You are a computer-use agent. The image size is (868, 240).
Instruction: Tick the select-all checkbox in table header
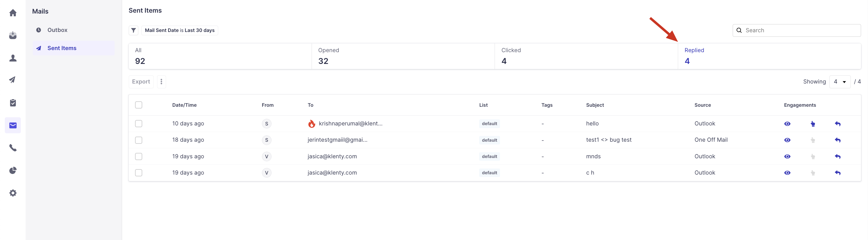click(x=139, y=105)
